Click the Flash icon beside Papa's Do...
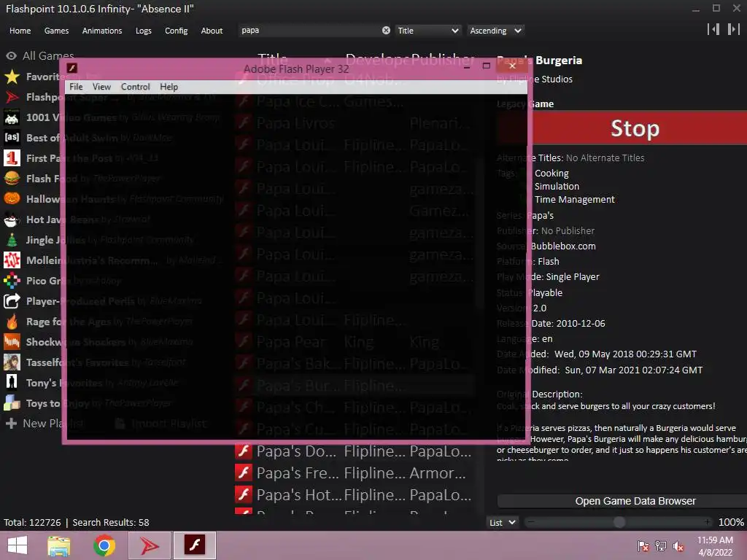 coord(244,451)
